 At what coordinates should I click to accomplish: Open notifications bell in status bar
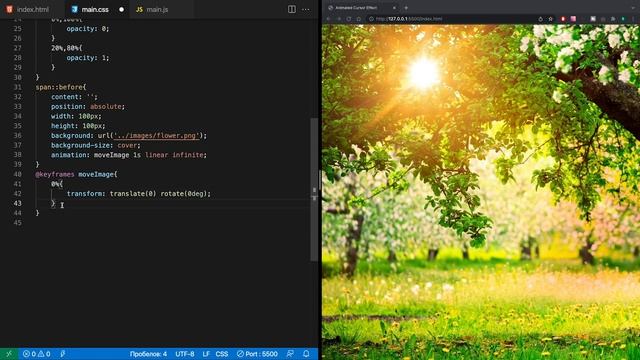(306, 354)
